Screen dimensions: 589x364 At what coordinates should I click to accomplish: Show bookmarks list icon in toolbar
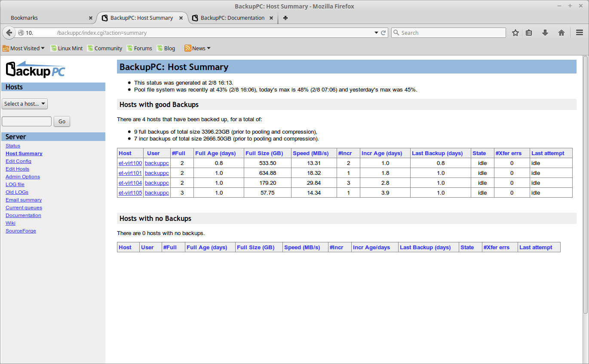(529, 33)
